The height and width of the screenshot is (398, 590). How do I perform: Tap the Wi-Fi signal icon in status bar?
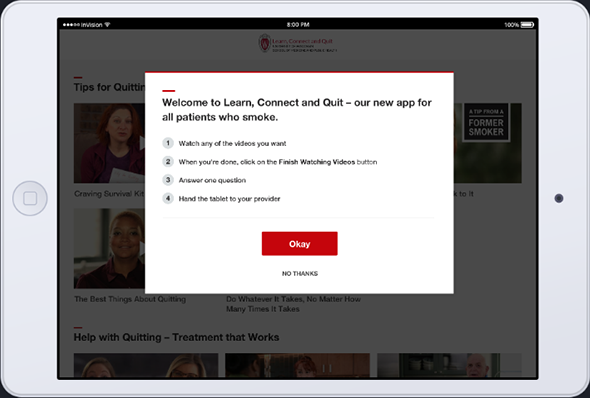pyautogui.click(x=107, y=25)
